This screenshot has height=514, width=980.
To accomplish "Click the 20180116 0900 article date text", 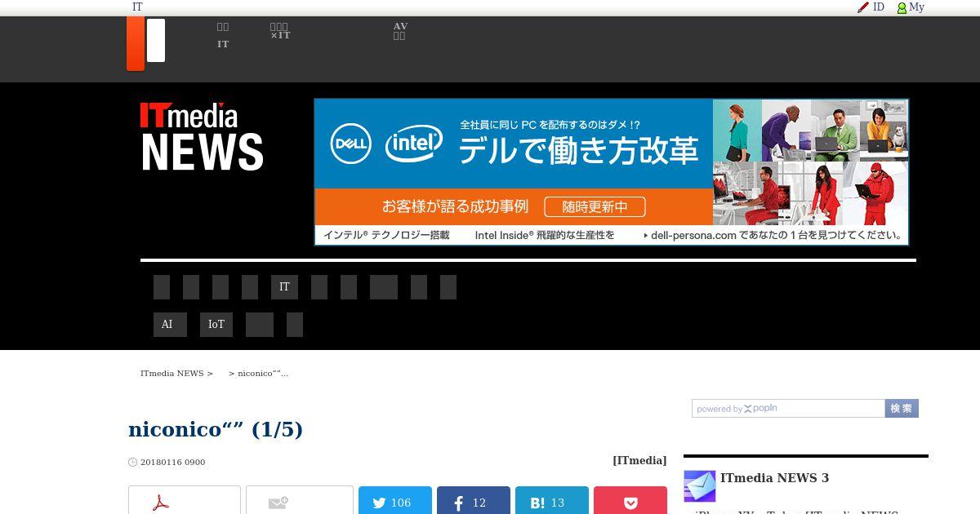I will (173, 463).
